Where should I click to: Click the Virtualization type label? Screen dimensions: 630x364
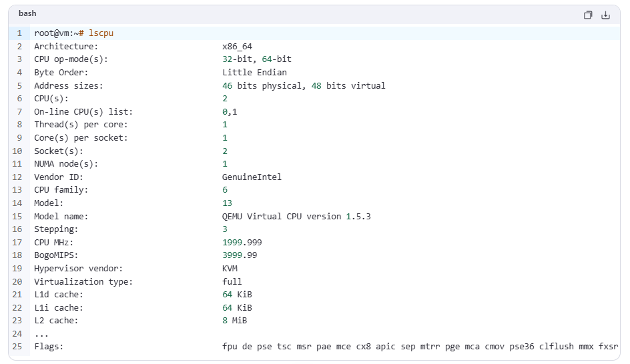point(83,281)
